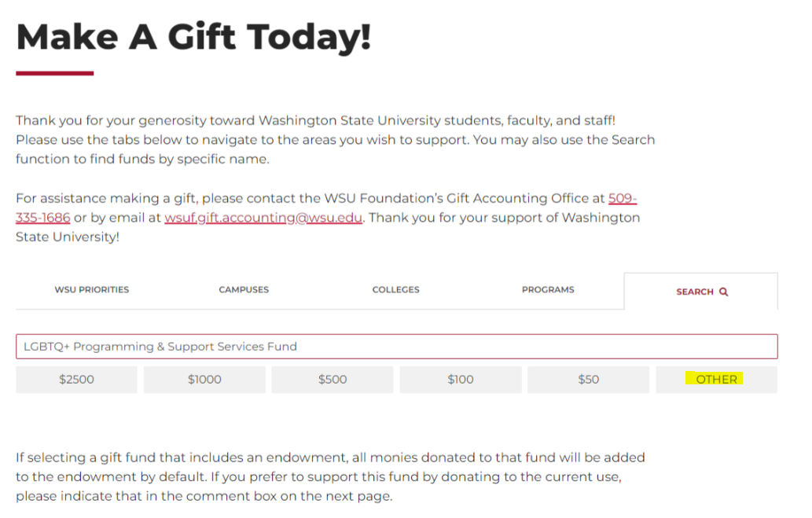
Task: Open the wsuf.gift.accounting@wsu.edu email link
Action: tap(263, 218)
